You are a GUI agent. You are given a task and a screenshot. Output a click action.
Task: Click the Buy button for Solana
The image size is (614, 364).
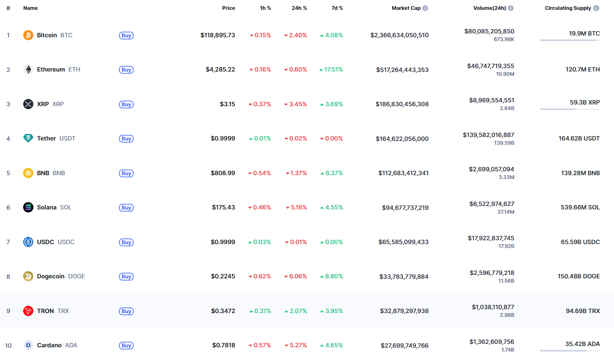[x=126, y=208]
